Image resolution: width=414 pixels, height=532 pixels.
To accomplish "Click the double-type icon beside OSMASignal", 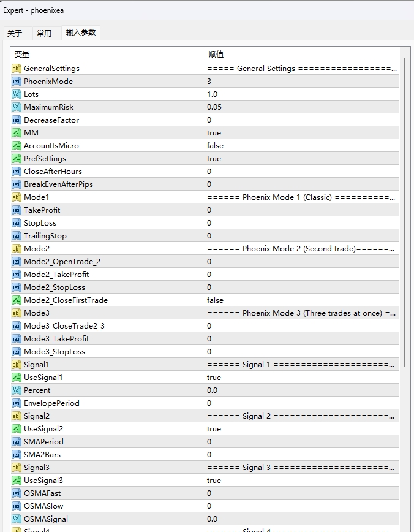I will (x=17, y=519).
